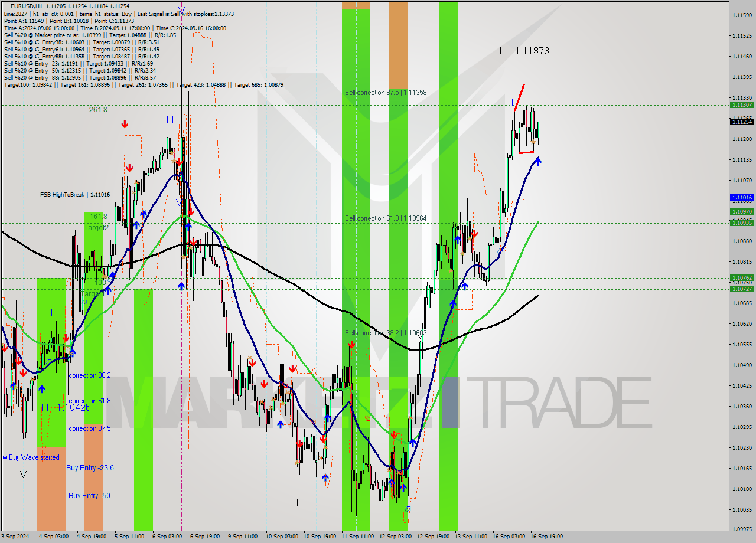
Task: Click the blue correction 87.5 label
Action: coord(90,428)
